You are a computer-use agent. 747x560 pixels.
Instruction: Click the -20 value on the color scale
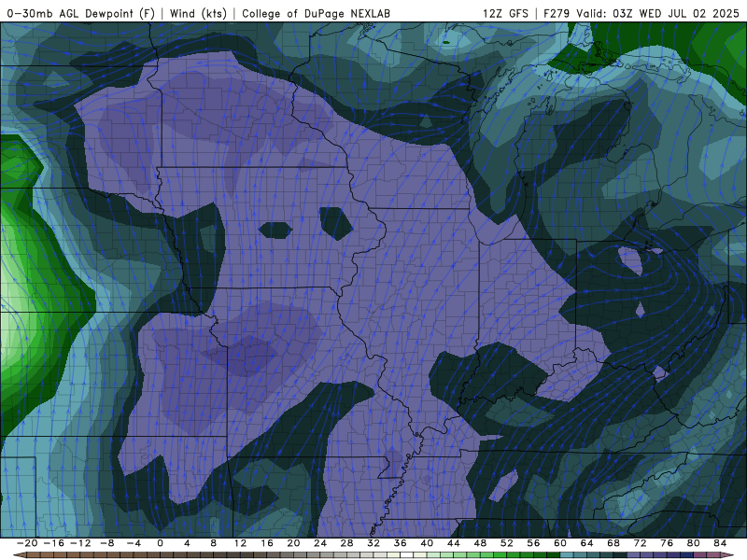click(27, 543)
